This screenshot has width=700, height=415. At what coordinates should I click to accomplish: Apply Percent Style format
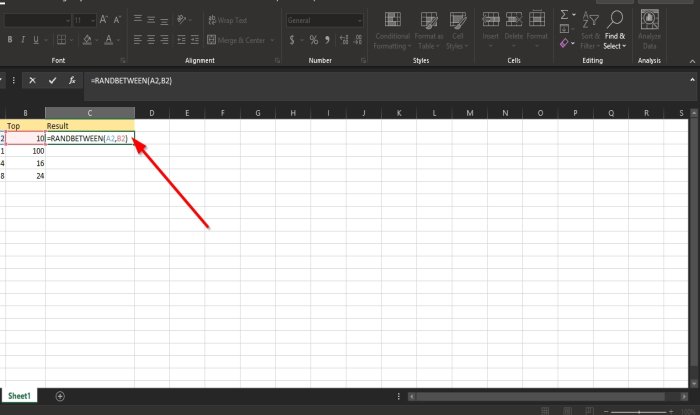coord(314,40)
